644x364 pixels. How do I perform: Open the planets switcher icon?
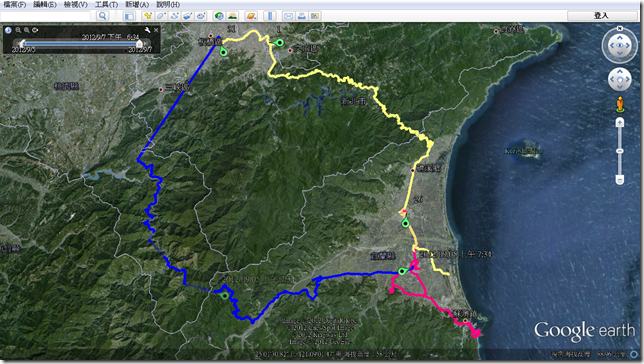click(x=251, y=16)
